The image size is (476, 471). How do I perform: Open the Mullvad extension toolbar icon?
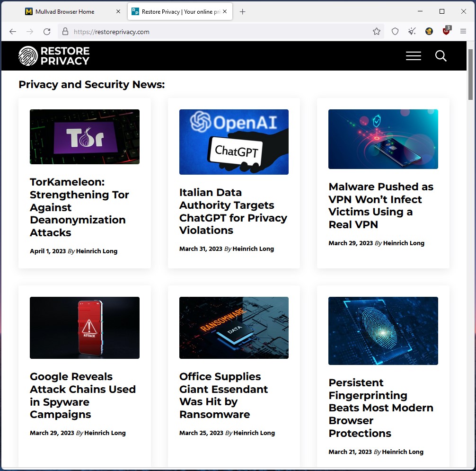pos(429,31)
